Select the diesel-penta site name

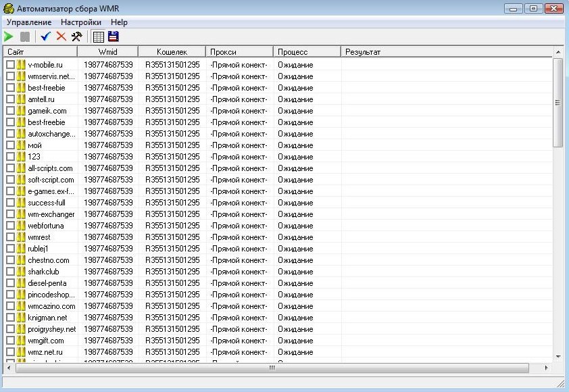47,283
